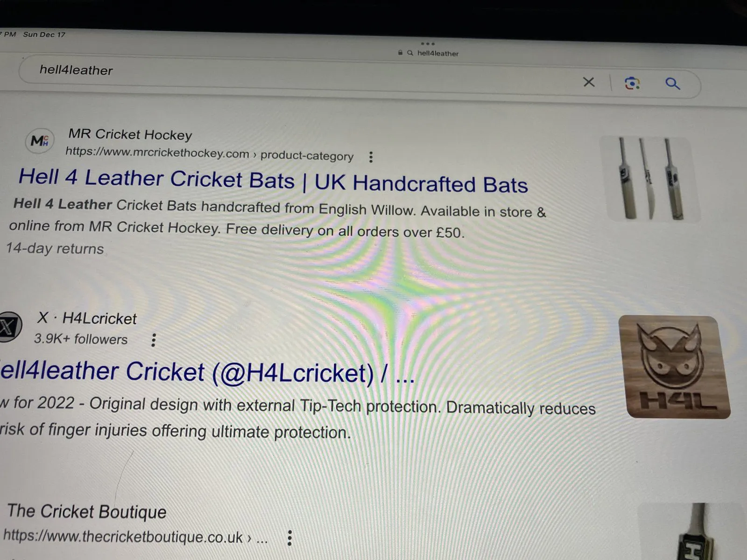747x560 pixels.
Task: Open Google Lens image search icon
Action: 632,83
